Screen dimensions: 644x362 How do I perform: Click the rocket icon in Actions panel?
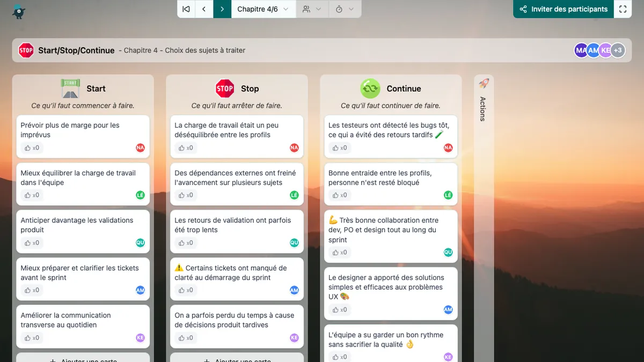pyautogui.click(x=484, y=84)
